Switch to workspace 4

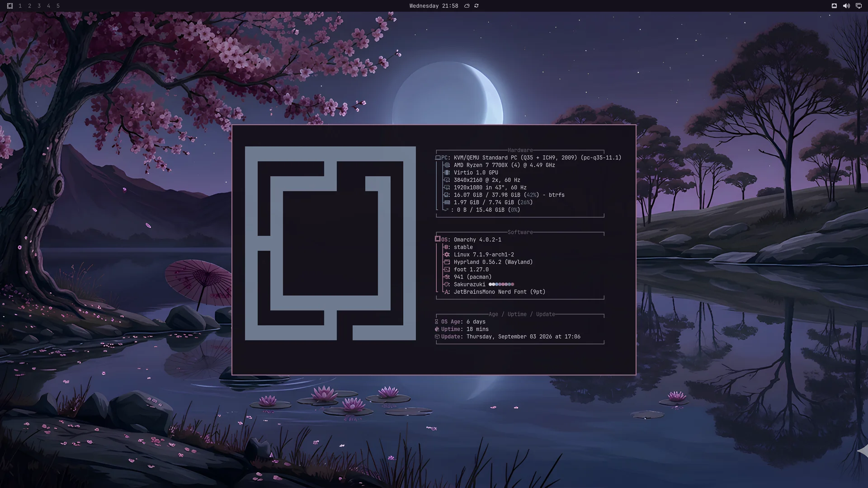coord(49,6)
